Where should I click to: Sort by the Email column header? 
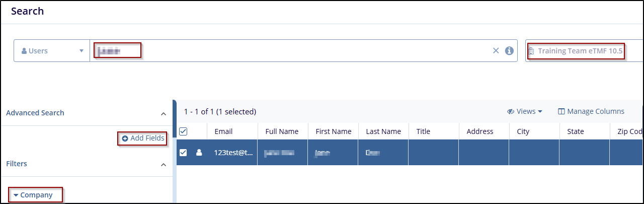(223, 131)
